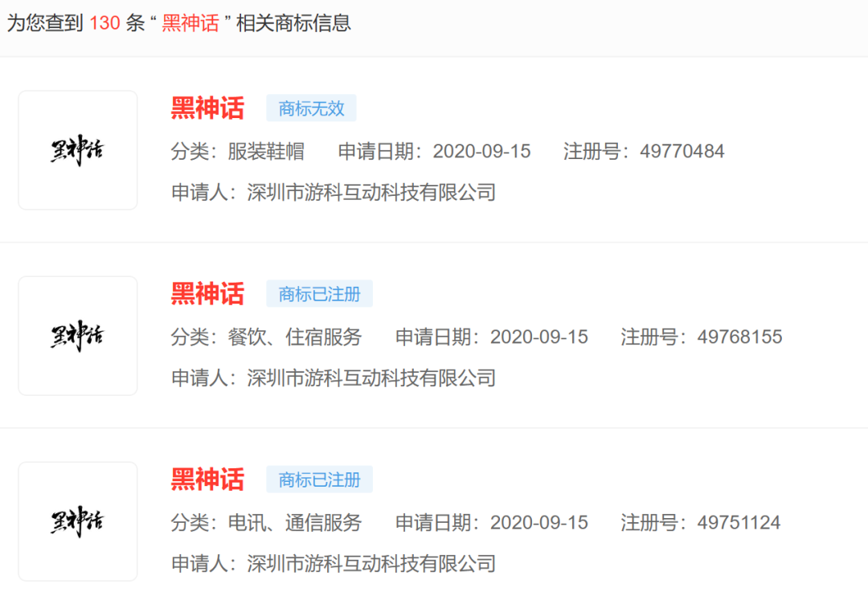Click applicant 深圳市游科互动科技有限公司 in first result
Viewport: 868px width, 600px height.
pos(371,193)
